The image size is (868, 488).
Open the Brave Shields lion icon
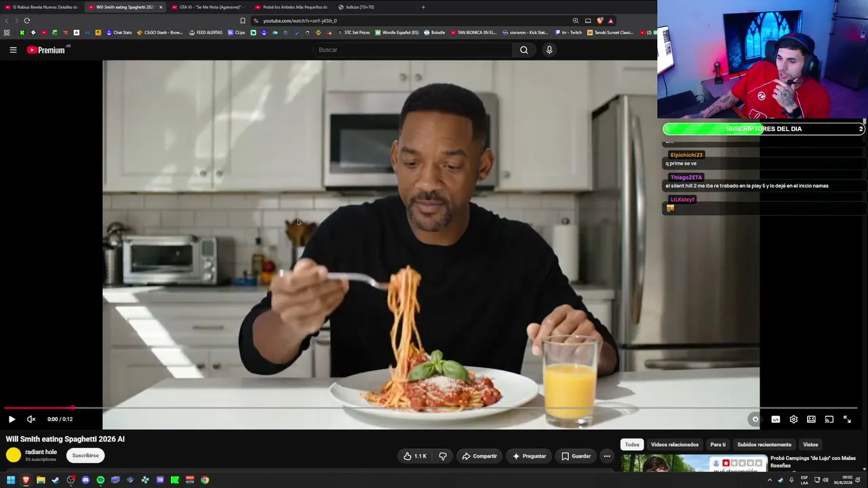[599, 20]
